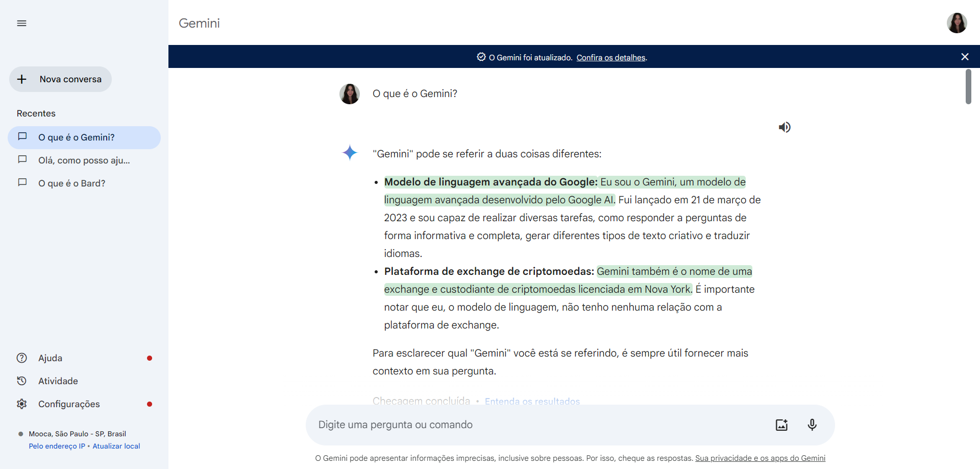This screenshot has height=469, width=980.
Task: Dismiss the Gemini update banner
Action: [965, 57]
